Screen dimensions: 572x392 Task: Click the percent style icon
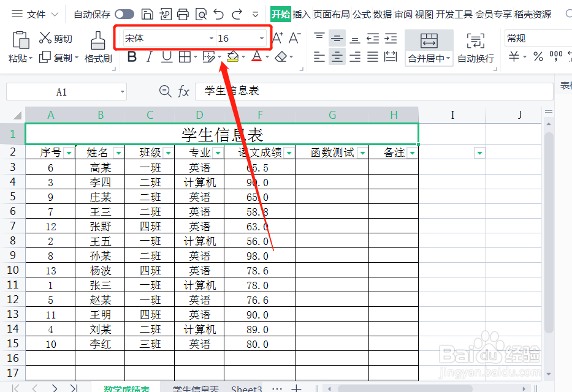click(538, 56)
